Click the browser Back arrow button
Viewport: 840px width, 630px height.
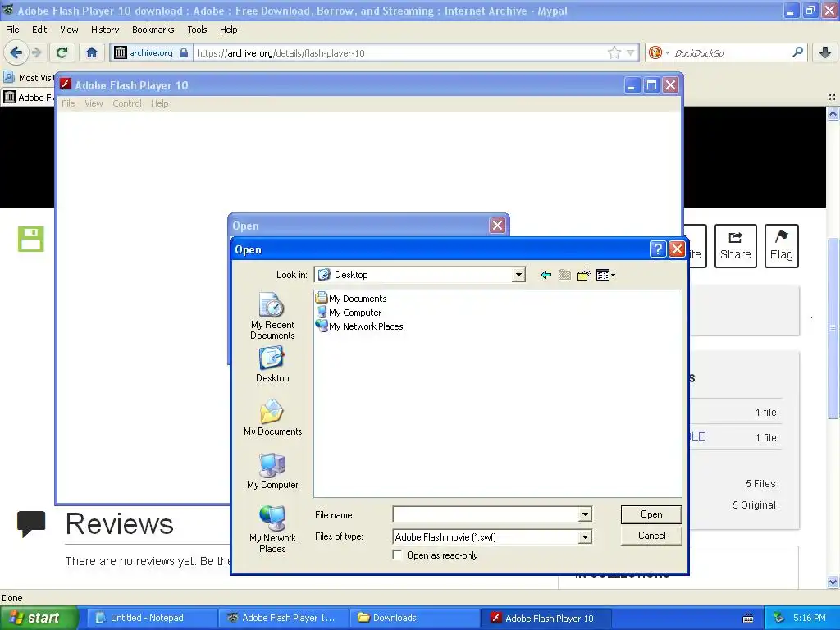pos(16,52)
